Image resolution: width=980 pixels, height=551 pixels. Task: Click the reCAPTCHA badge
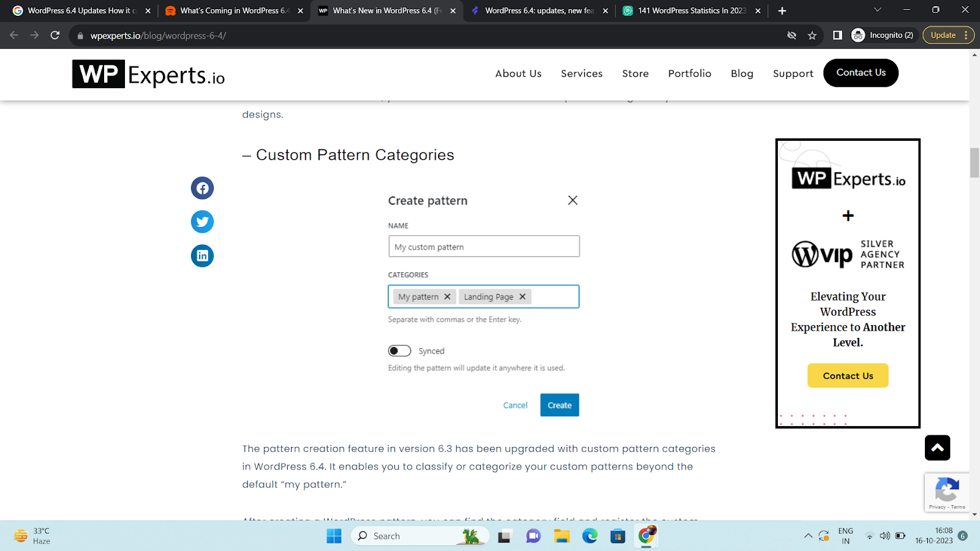pyautogui.click(x=947, y=492)
